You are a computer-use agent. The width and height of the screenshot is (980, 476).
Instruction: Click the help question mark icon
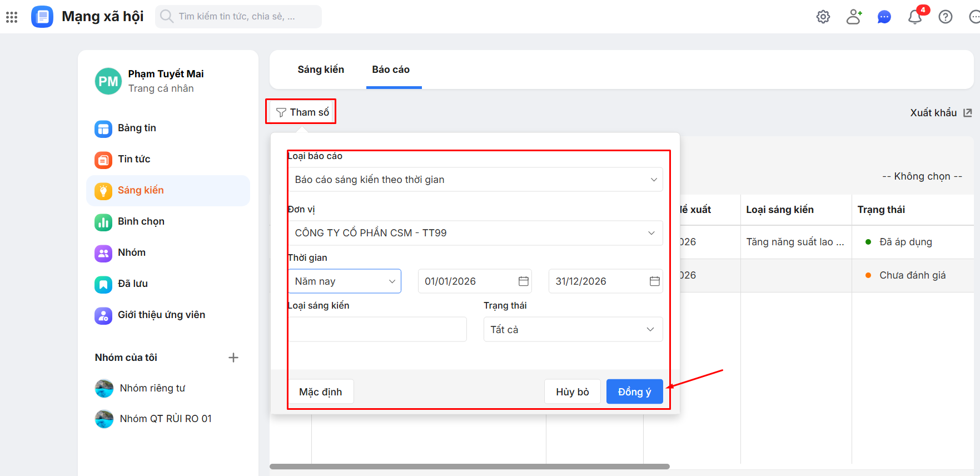[x=946, y=17]
